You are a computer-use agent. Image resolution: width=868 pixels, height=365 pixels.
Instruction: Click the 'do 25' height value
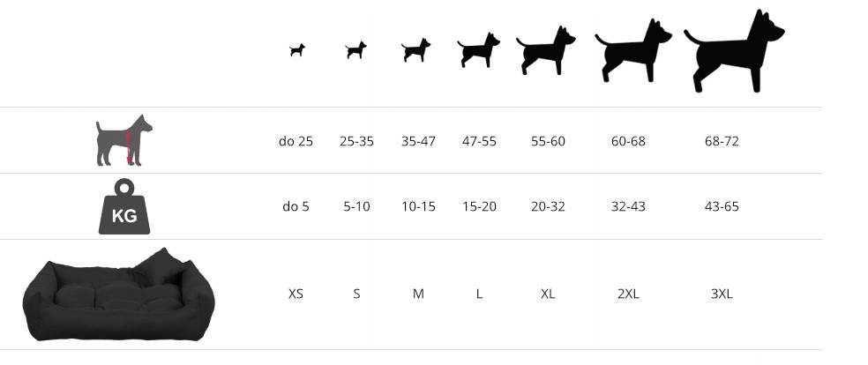[296, 142]
